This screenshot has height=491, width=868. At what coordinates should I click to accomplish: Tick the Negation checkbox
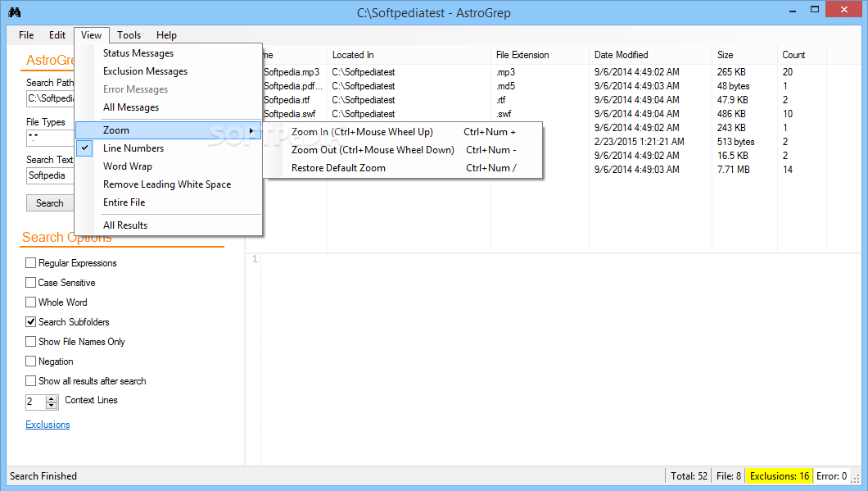point(31,361)
